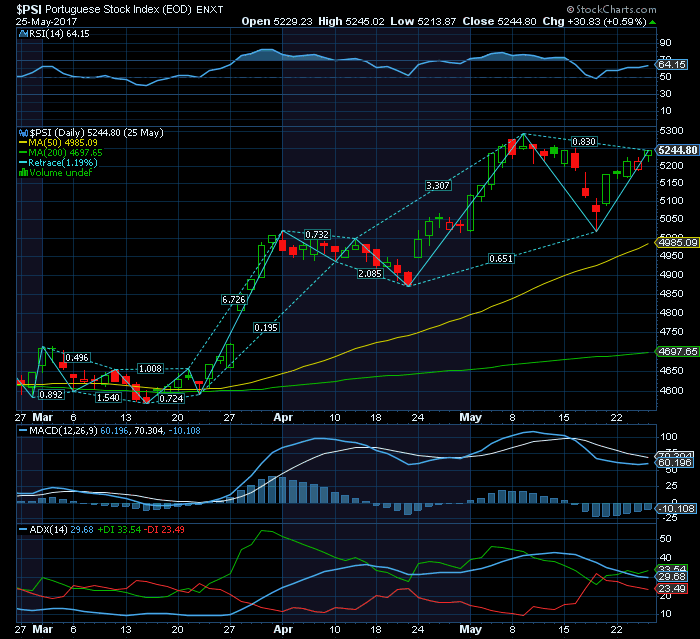700x639 pixels.
Task: Click the area-chart icon before RSI(14)
Action: [x=23, y=34]
